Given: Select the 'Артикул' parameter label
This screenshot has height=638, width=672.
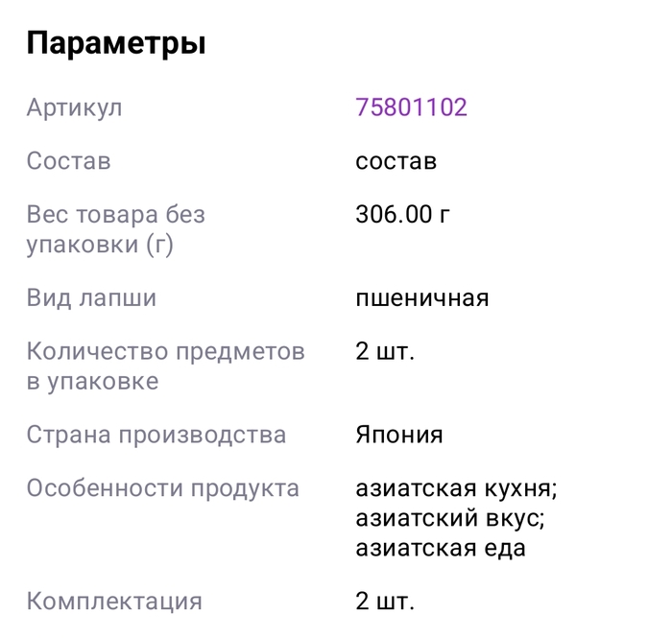Looking at the screenshot, I should point(74,106).
